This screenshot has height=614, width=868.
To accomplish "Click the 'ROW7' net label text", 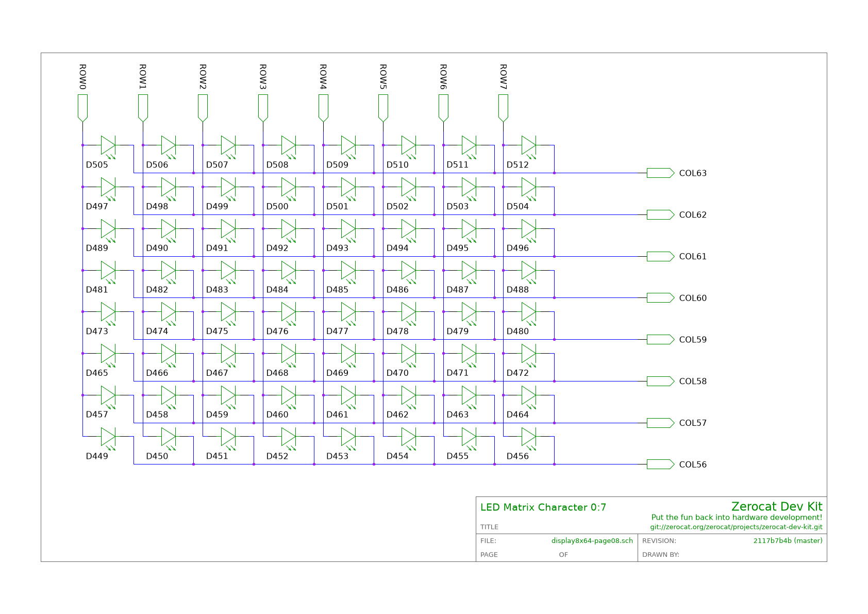I will tap(504, 77).
